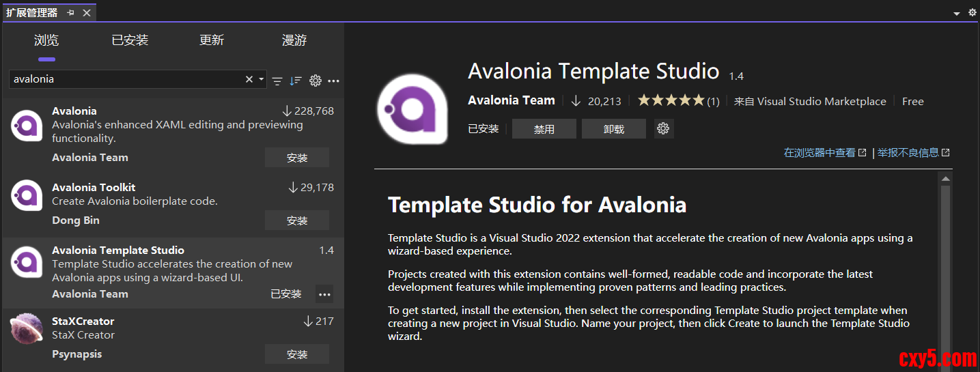
Task: Open the Avalonia Template Studio list item's more-actions button
Action: click(324, 294)
